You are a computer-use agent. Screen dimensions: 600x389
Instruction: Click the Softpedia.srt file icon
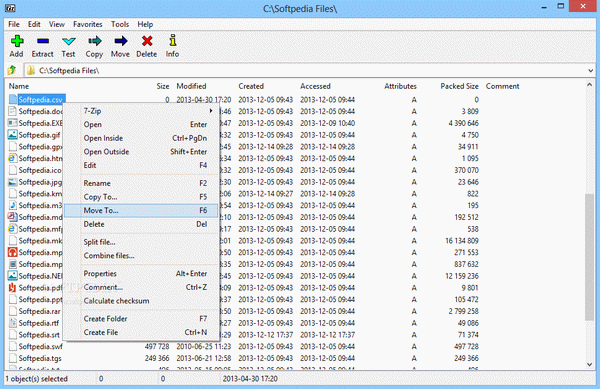tap(13, 335)
